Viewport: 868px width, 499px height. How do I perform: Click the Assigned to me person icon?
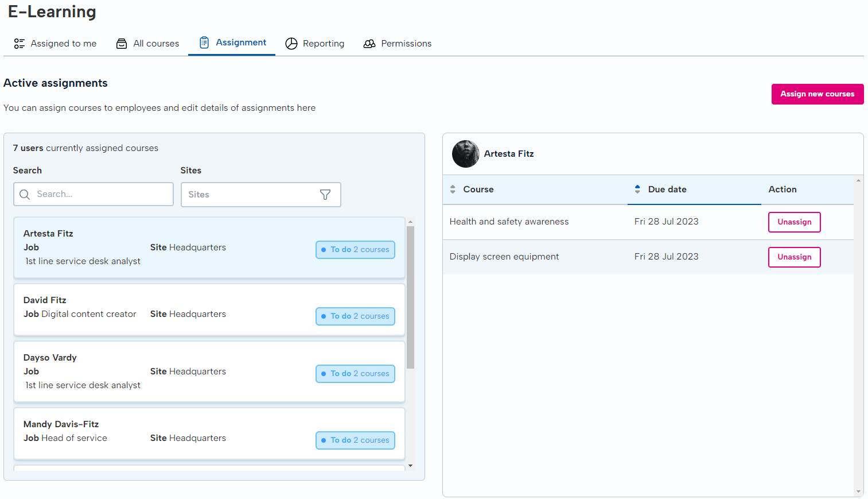click(19, 43)
